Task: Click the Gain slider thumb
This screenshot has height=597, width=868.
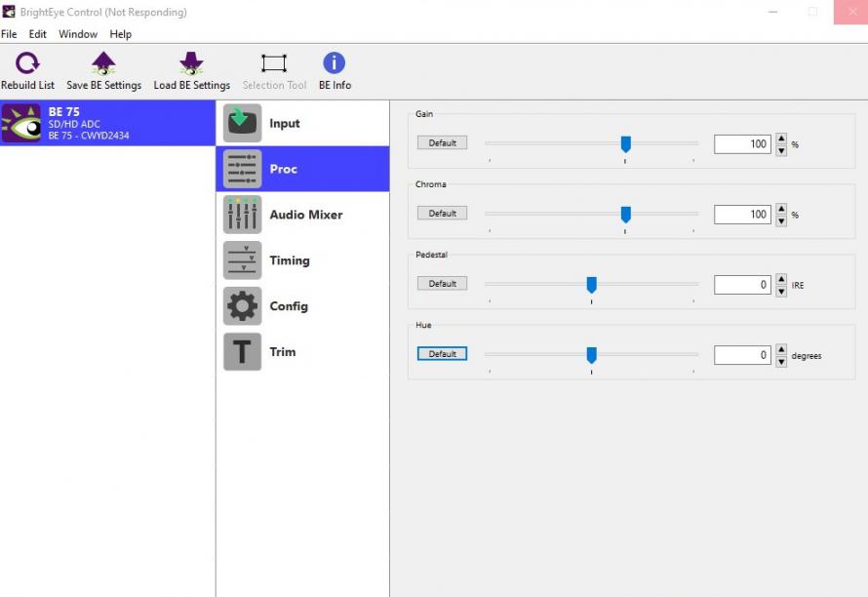Action: 625,144
